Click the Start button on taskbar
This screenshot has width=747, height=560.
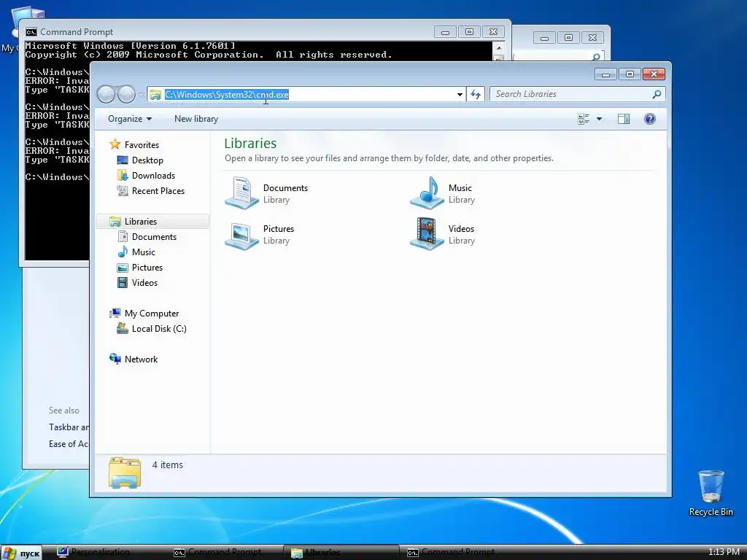[x=21, y=553]
